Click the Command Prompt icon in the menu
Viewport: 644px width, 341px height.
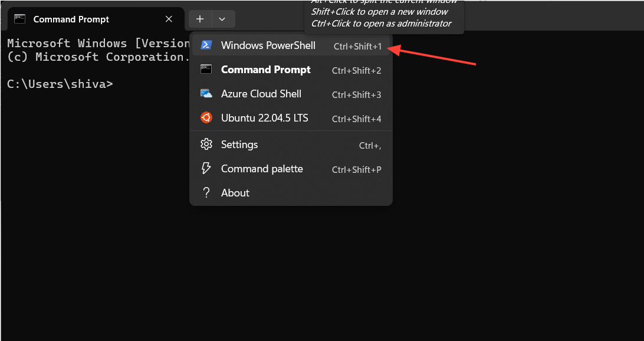pos(206,69)
